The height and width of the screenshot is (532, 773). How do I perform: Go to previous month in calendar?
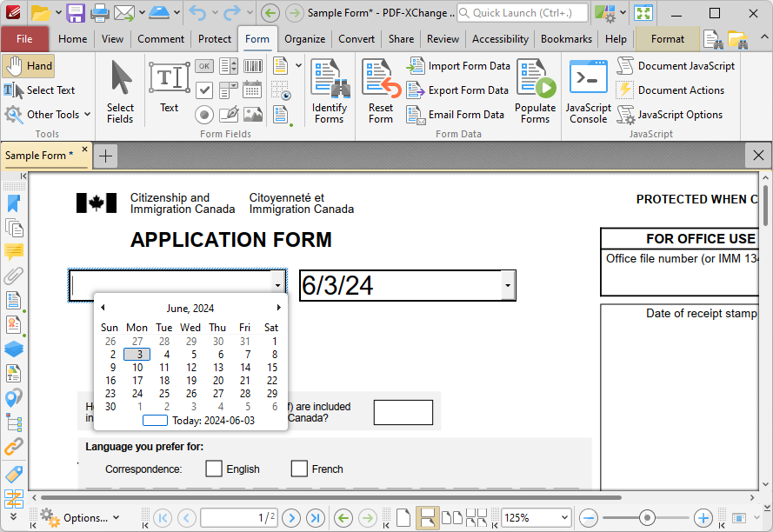tap(103, 308)
